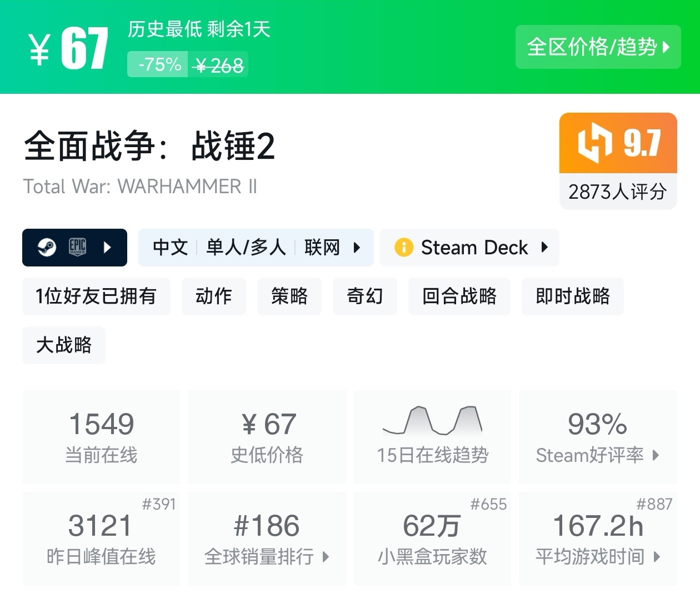Tap the 奇幻 tag chip

pos(364,296)
